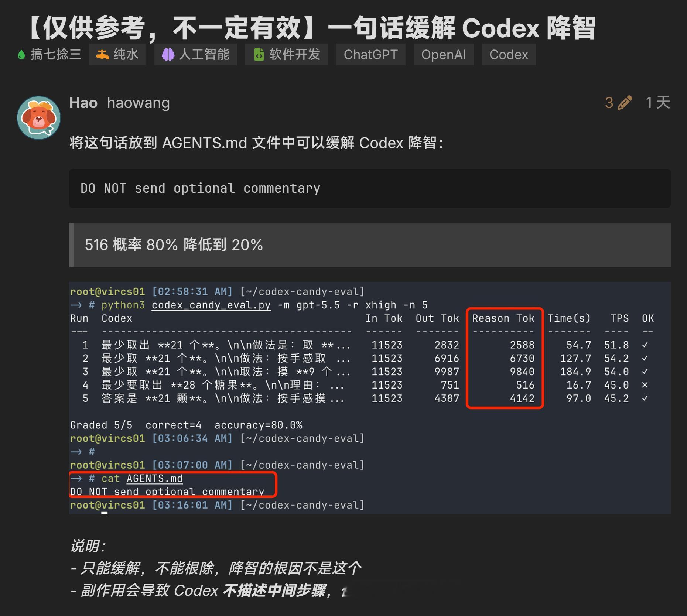The image size is (687, 616).
Task: Click the accuracy=80.0% text
Action: [x=259, y=425]
